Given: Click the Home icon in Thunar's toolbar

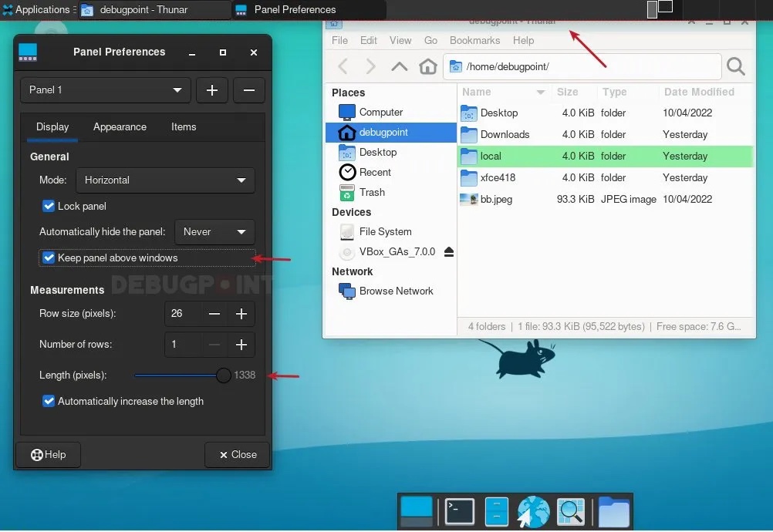Looking at the screenshot, I should tap(428, 67).
